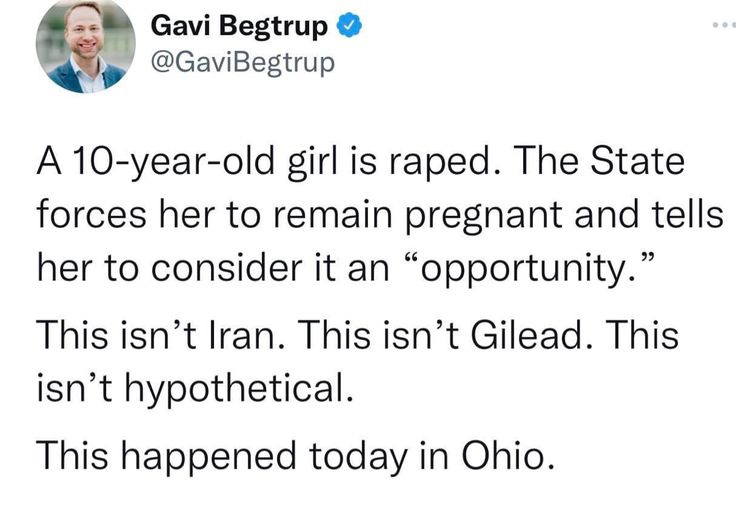Open the three-dot more options menu
Image resolution: width=736 pixels, height=520 pixels.
(x=724, y=24)
